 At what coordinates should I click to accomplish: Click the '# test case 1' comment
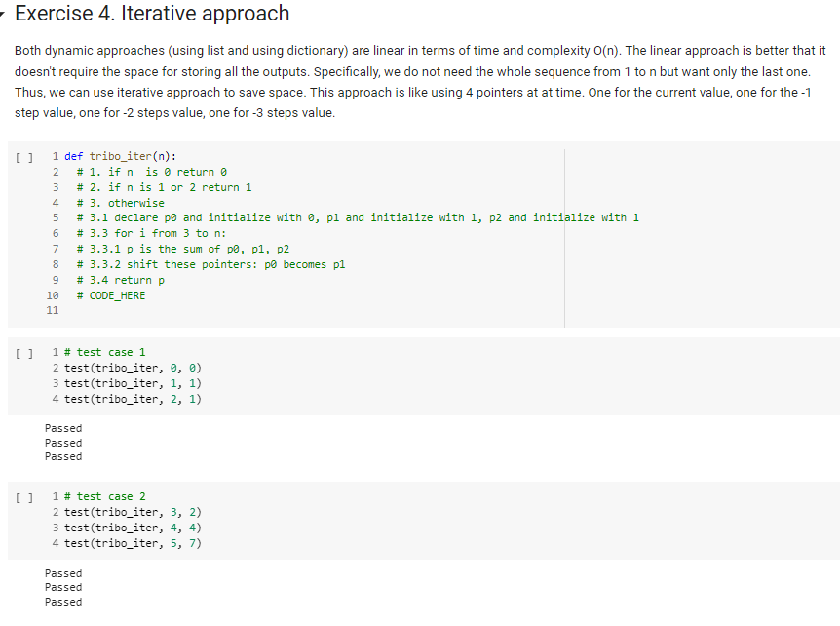pyautogui.click(x=105, y=352)
